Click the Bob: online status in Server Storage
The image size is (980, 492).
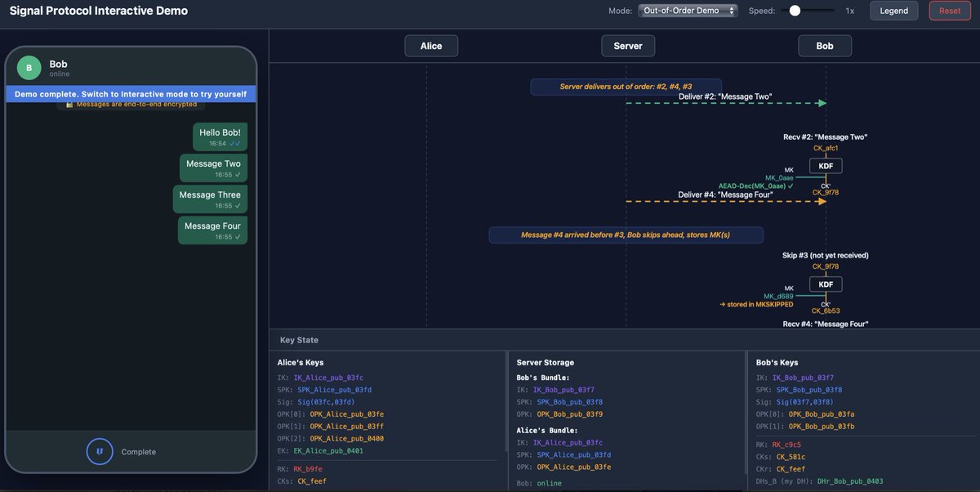(539, 483)
